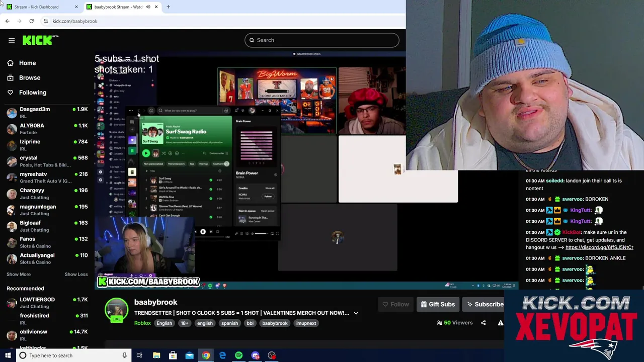Open Browse in the sidebar
The height and width of the screenshot is (362, 644).
click(x=30, y=78)
